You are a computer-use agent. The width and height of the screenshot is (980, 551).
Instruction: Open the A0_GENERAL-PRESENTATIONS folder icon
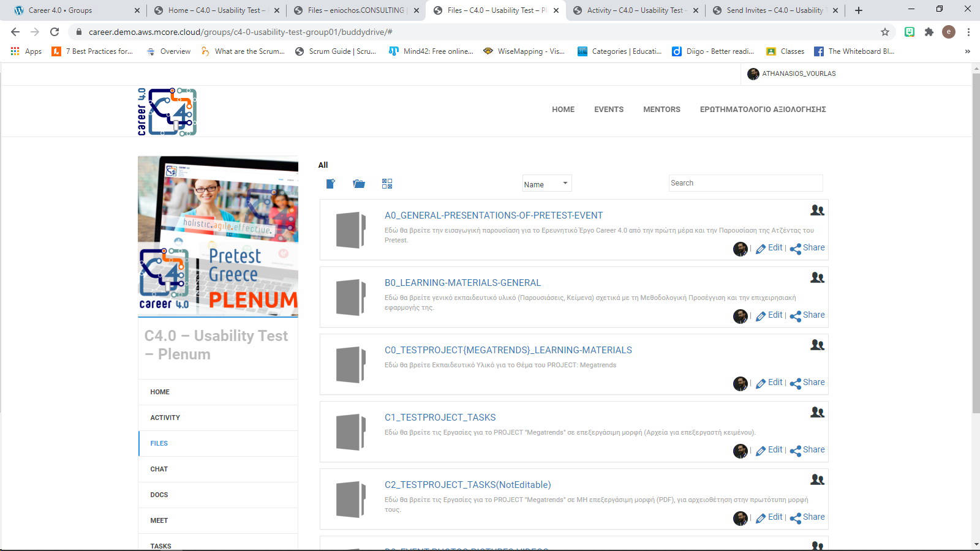[x=351, y=230]
